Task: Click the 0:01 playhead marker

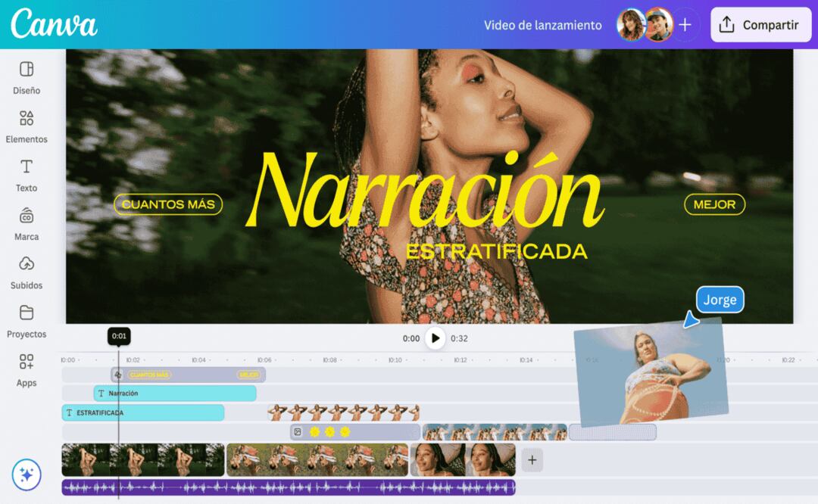Action: 119,334
